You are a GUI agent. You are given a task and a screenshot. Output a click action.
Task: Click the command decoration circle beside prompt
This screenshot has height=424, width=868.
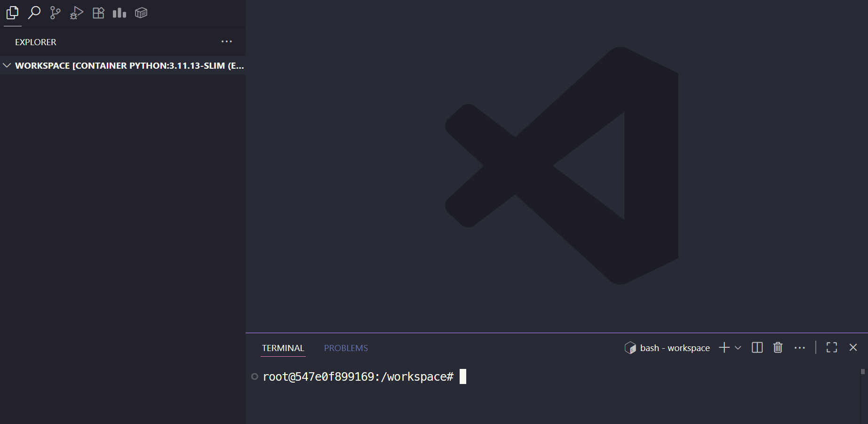pyautogui.click(x=255, y=376)
